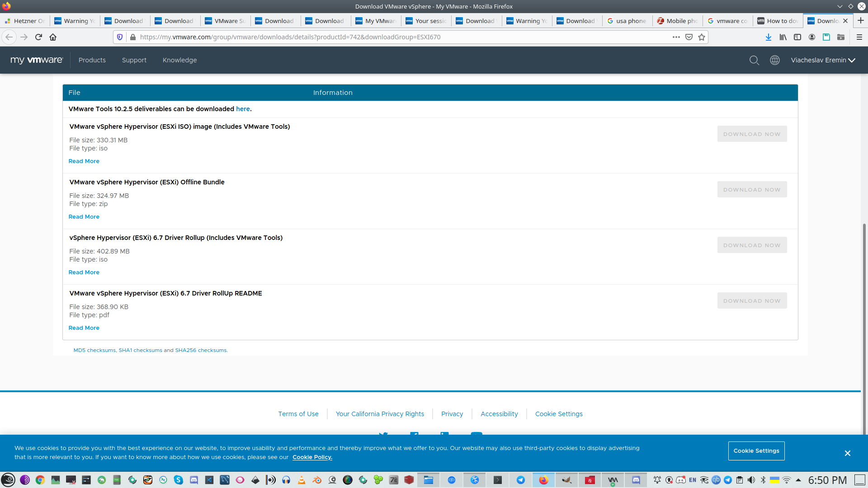
Task: Open the VMware site search icon
Action: coord(754,60)
